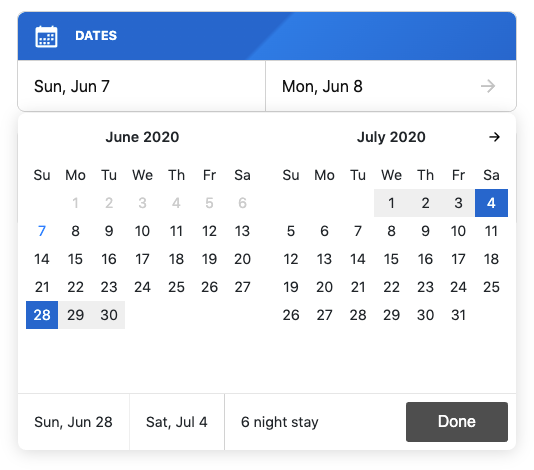The width and height of the screenshot is (534, 470).
Task: Click the gray arrow in checkout field
Action: point(488,86)
